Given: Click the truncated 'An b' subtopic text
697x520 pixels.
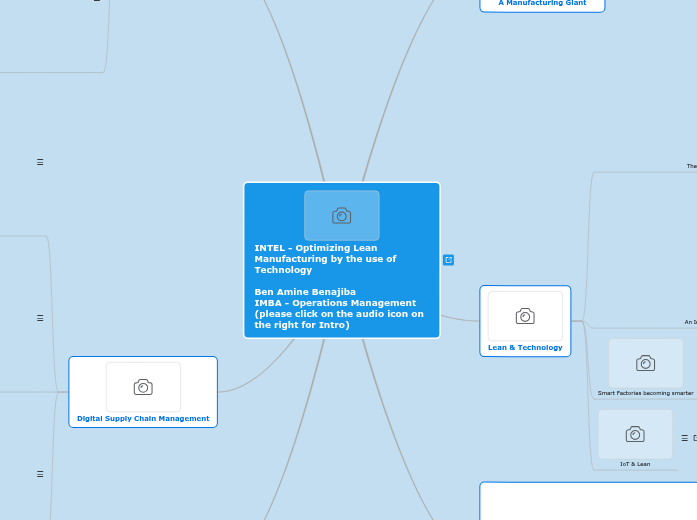Looking at the screenshot, I should (x=690, y=322).
